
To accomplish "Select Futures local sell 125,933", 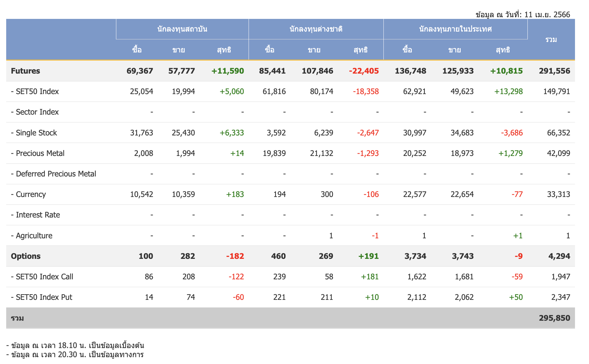I will [458, 71].
